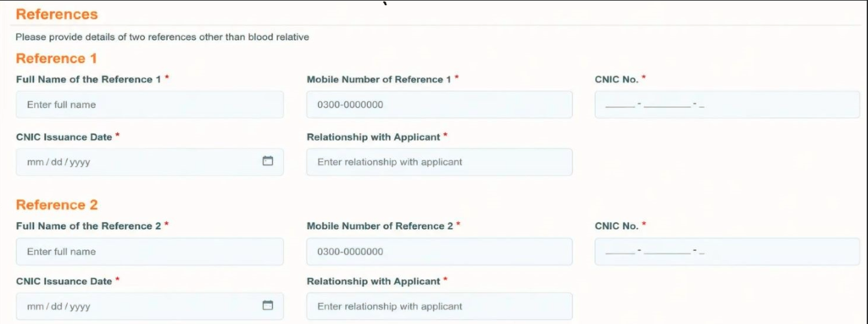Click the Reference 1 heading

click(x=57, y=59)
